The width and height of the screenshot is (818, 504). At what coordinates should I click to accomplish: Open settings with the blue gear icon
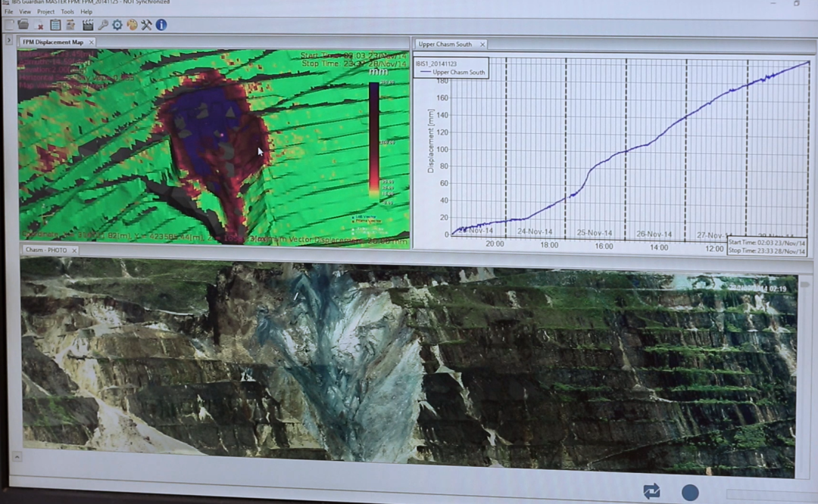117,24
